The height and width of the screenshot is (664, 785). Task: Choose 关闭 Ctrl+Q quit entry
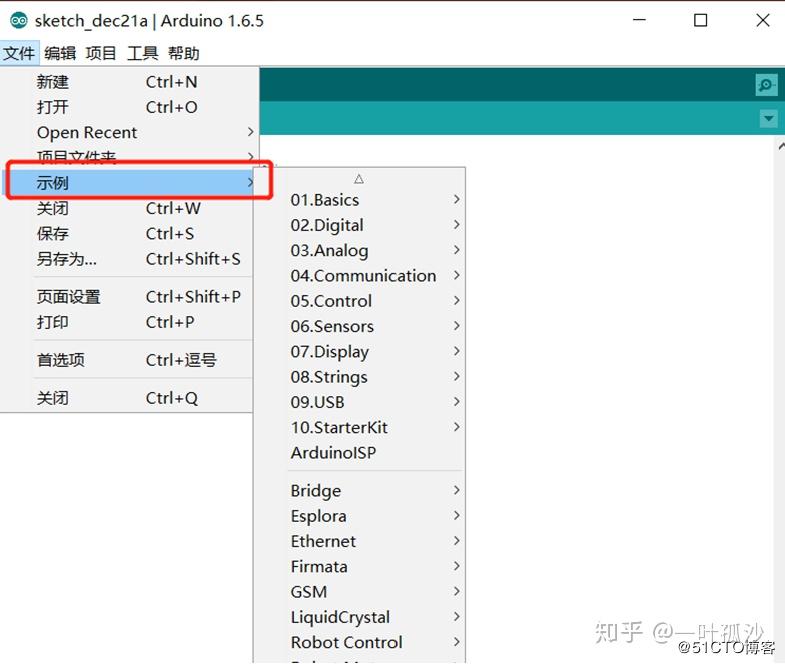(128, 398)
